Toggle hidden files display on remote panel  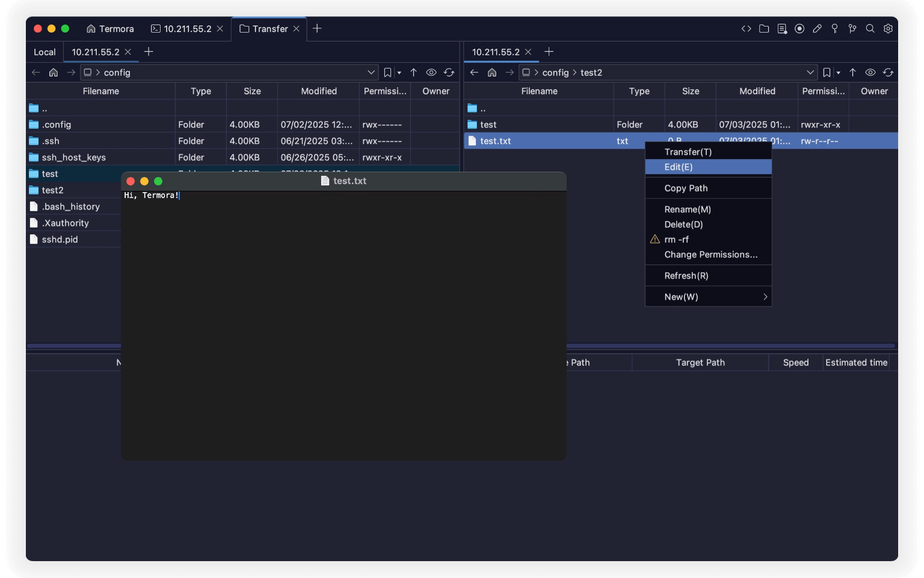(x=870, y=72)
